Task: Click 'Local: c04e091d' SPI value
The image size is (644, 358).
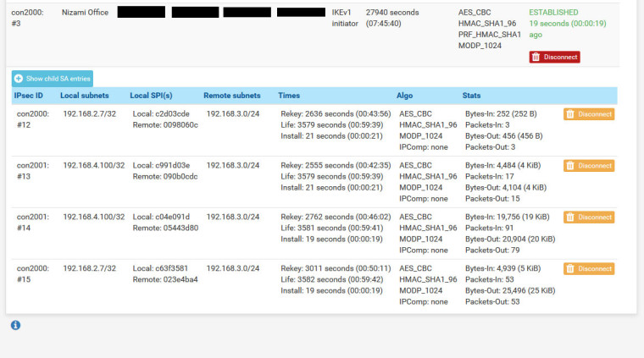Action: (x=161, y=217)
